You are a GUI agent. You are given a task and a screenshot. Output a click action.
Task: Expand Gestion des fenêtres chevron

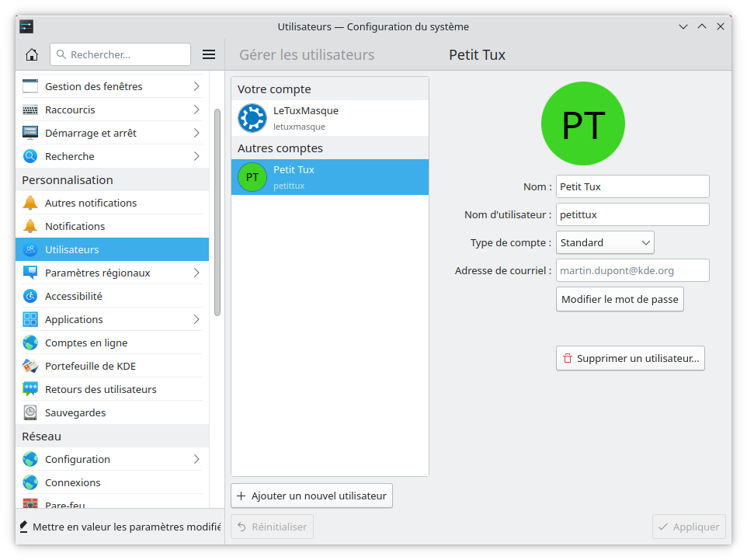[x=196, y=86]
